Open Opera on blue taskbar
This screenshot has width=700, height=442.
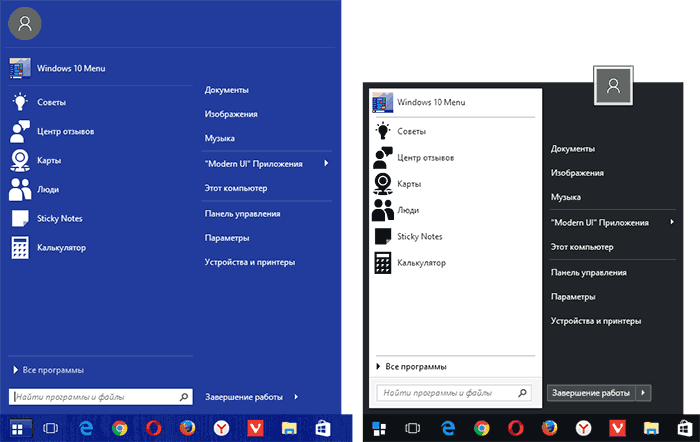154,429
